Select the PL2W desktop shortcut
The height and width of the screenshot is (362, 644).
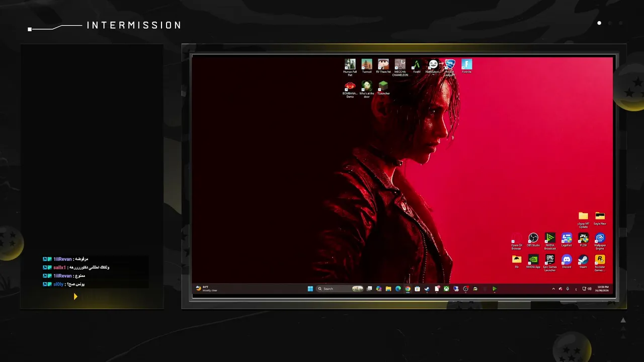point(583,240)
